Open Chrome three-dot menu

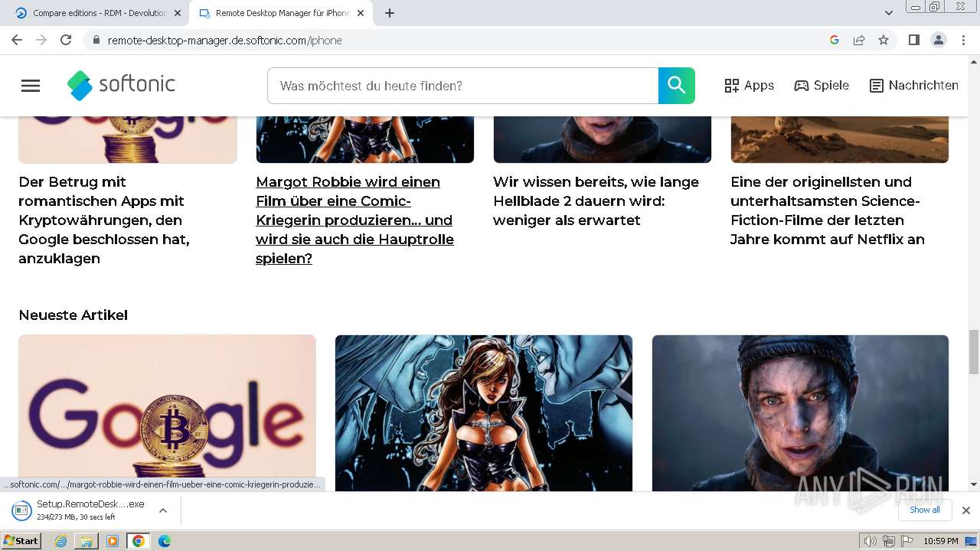964,40
